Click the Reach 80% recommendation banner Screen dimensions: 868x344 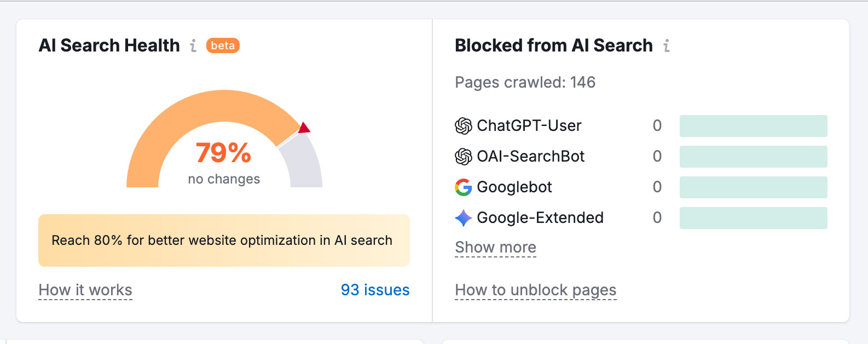coord(223,240)
